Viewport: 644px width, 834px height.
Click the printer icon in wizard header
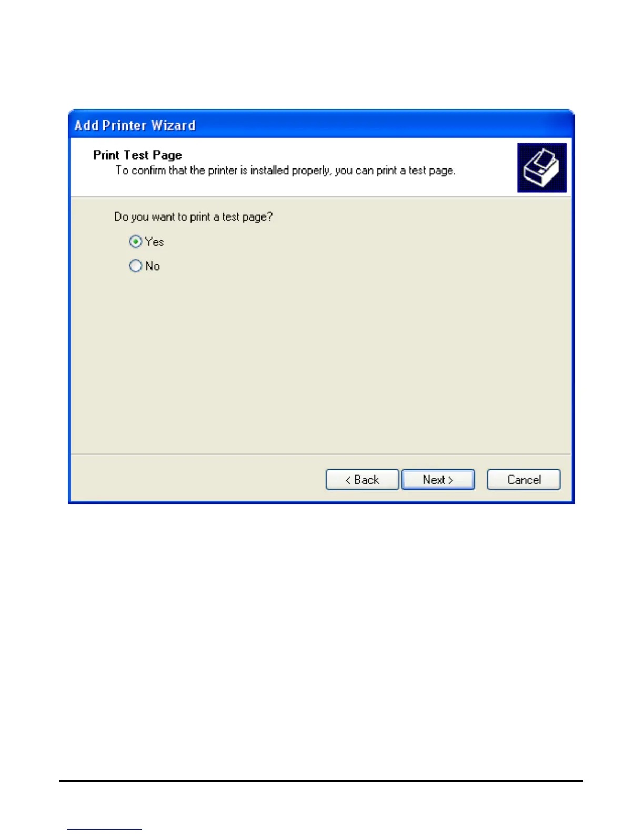pos(541,167)
